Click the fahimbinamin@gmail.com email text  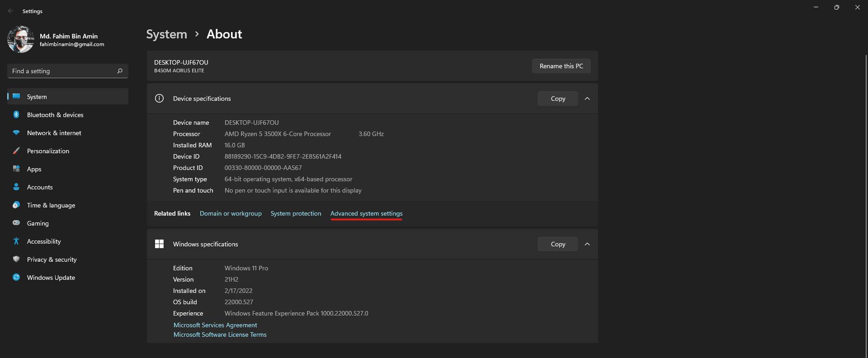tap(72, 44)
